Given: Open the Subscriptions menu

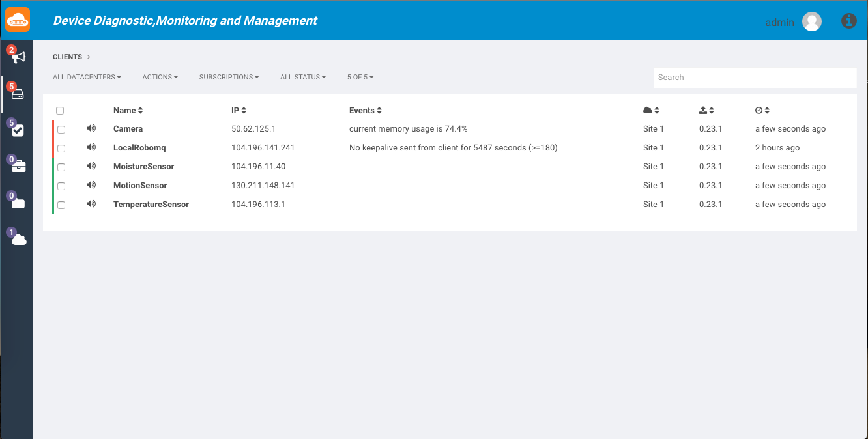Looking at the screenshot, I should coord(229,77).
